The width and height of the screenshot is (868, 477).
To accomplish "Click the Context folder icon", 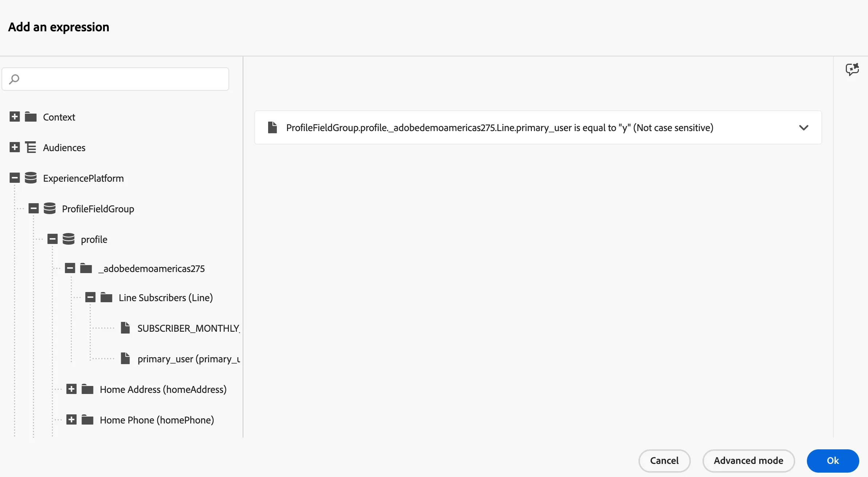I will pos(31,117).
